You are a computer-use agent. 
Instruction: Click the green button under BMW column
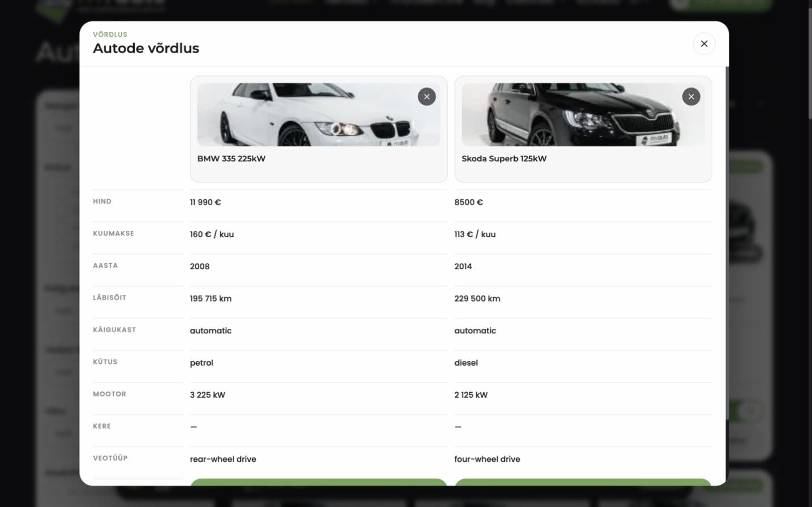tap(319, 482)
